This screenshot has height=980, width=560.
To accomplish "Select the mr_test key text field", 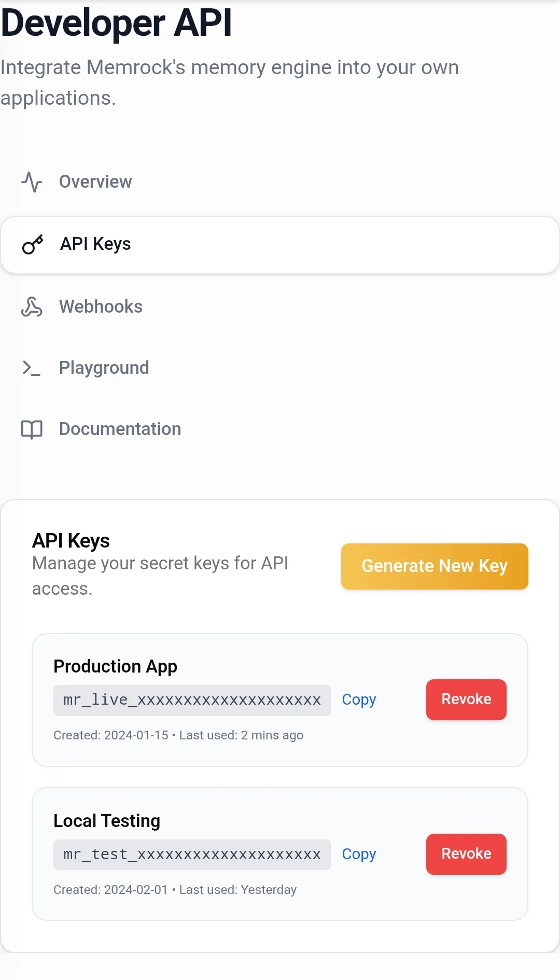I will (192, 855).
